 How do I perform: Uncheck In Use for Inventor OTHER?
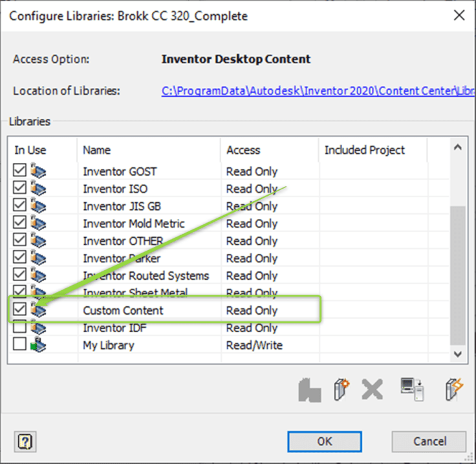pos(20,240)
